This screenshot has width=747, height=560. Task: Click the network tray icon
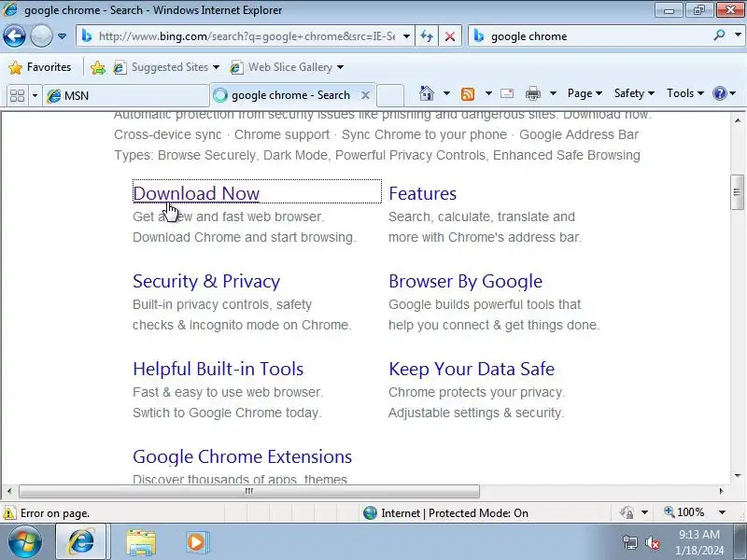(629, 542)
